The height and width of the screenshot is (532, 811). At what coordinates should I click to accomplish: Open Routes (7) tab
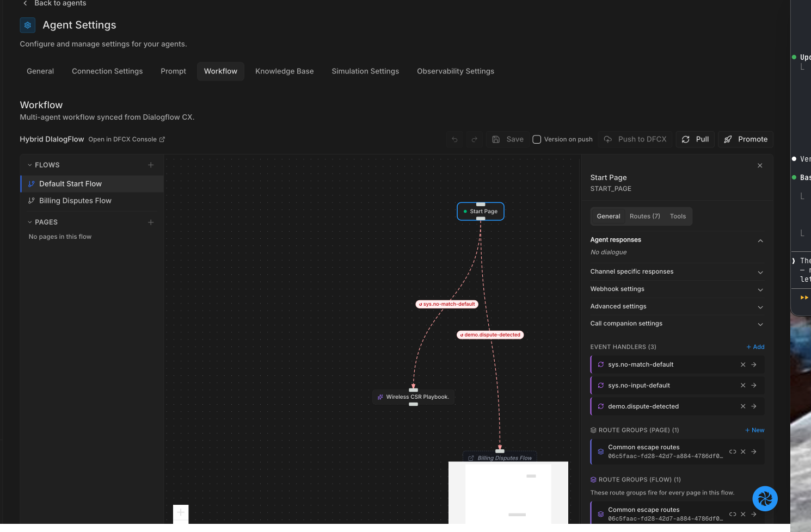click(x=645, y=216)
